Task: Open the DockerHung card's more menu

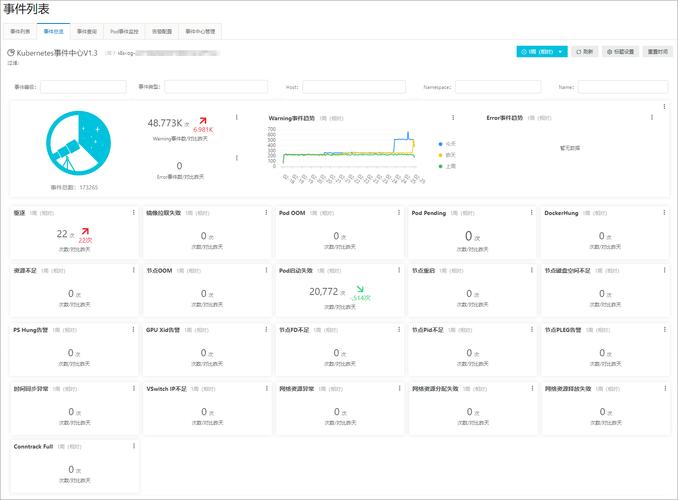Action: tap(664, 212)
